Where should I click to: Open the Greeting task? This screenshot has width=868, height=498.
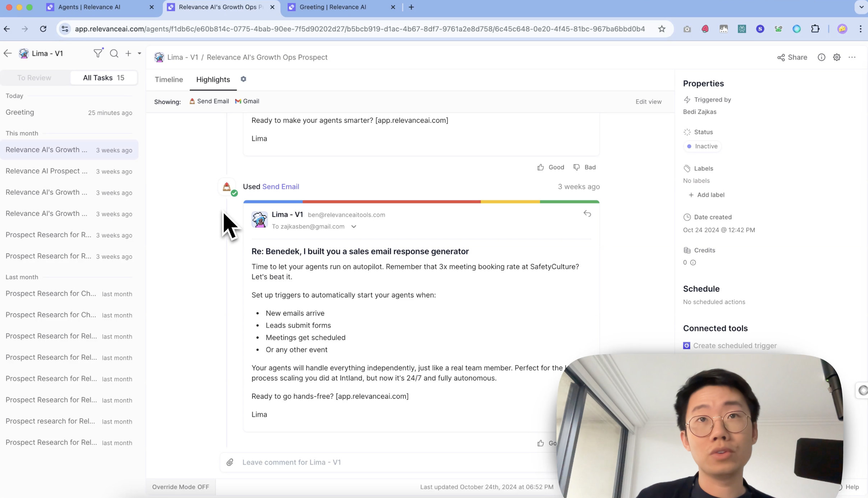click(x=69, y=112)
